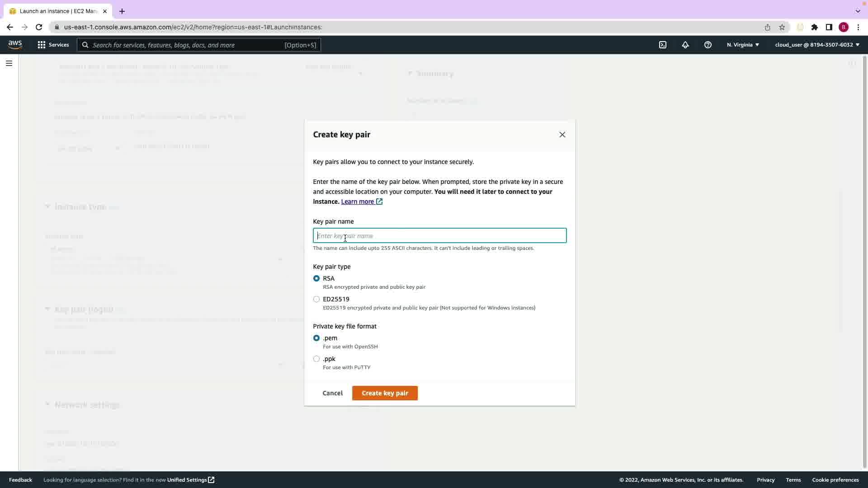Open N. Virginia region dropdown
This screenshot has height=488, width=868.
tap(743, 45)
